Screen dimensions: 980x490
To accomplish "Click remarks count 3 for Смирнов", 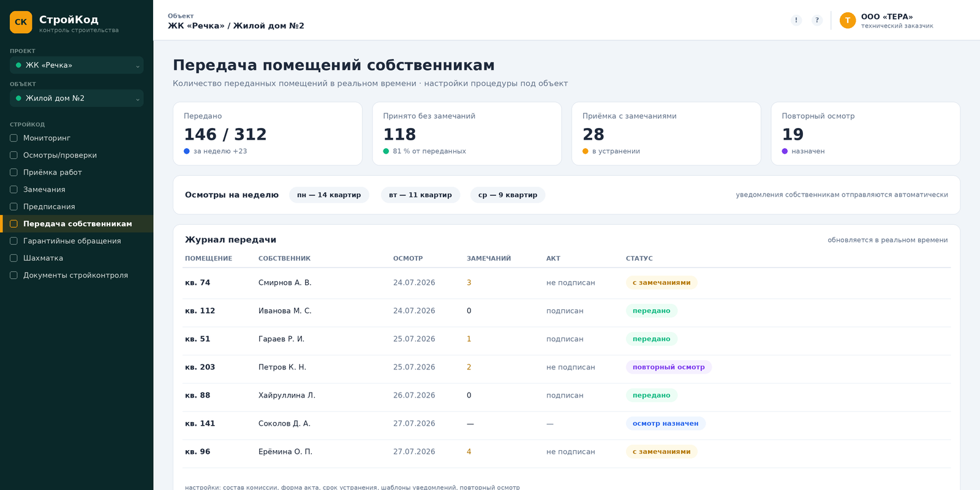I will (469, 282).
